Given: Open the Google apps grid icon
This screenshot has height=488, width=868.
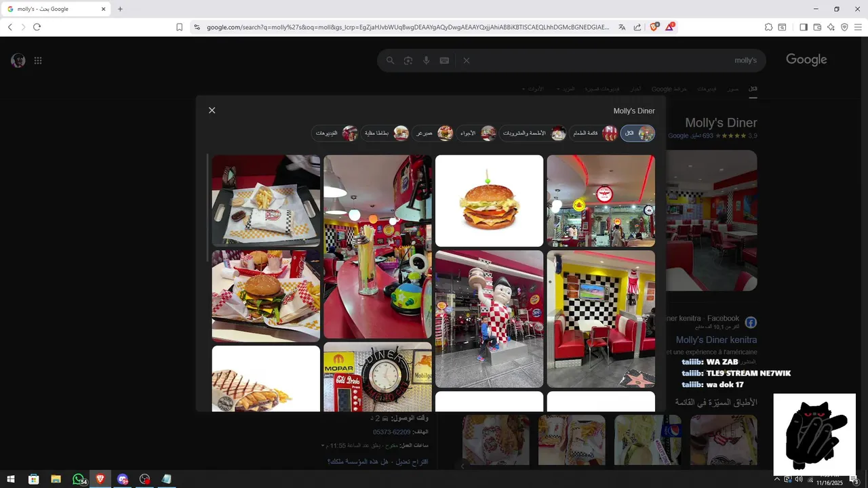Looking at the screenshot, I should point(38,60).
